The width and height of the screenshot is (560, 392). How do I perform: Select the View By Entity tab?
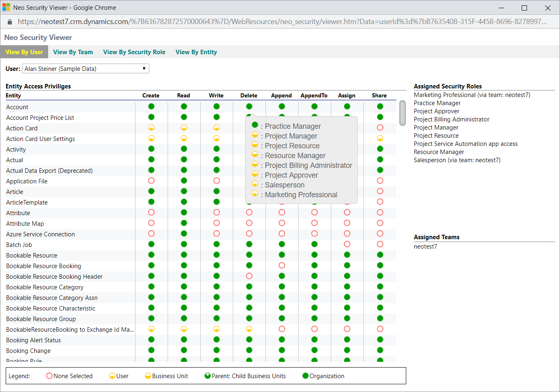coord(196,52)
